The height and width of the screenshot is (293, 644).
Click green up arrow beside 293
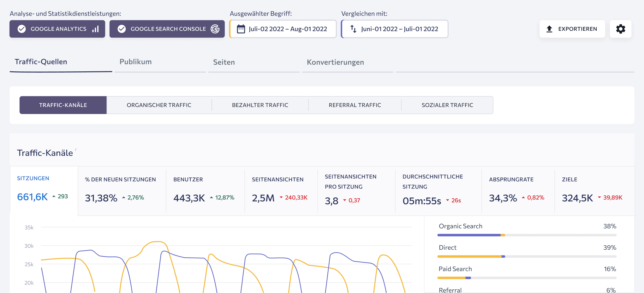coord(54,196)
